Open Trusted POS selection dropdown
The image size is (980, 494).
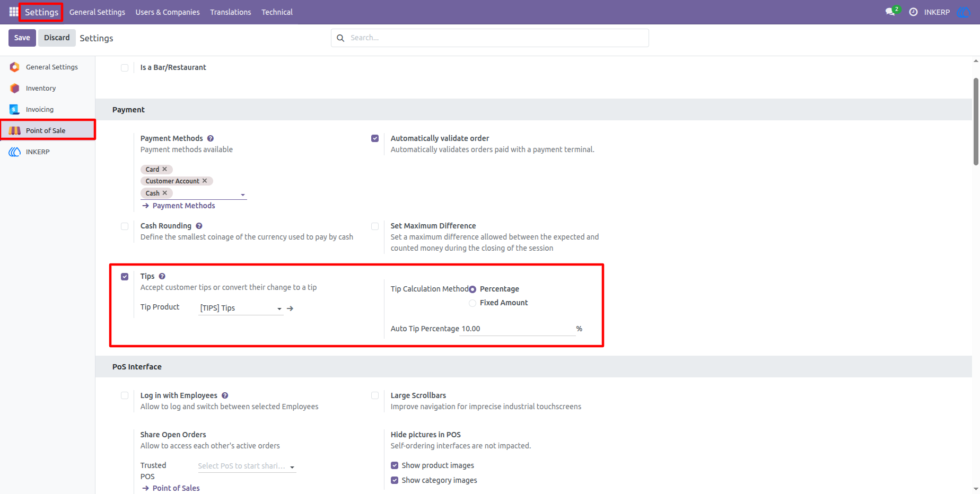coord(247,466)
